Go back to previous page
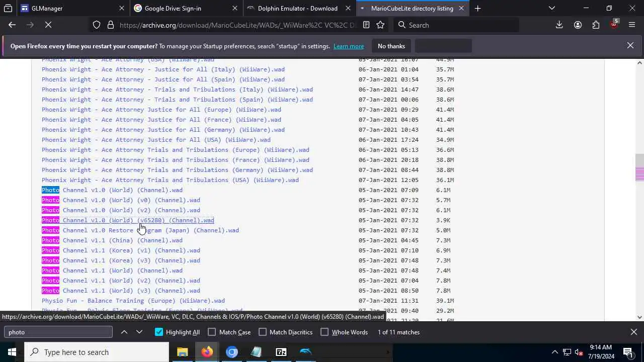 tap(12, 25)
